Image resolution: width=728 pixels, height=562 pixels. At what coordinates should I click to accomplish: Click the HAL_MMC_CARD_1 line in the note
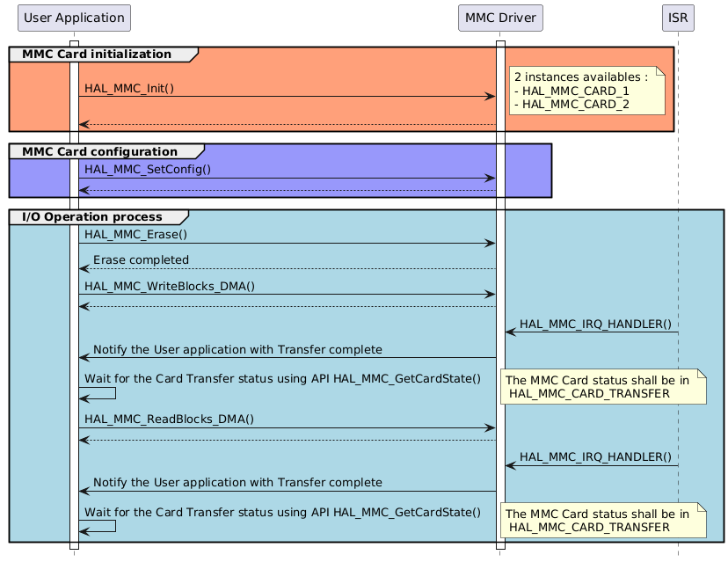pyautogui.click(x=572, y=91)
